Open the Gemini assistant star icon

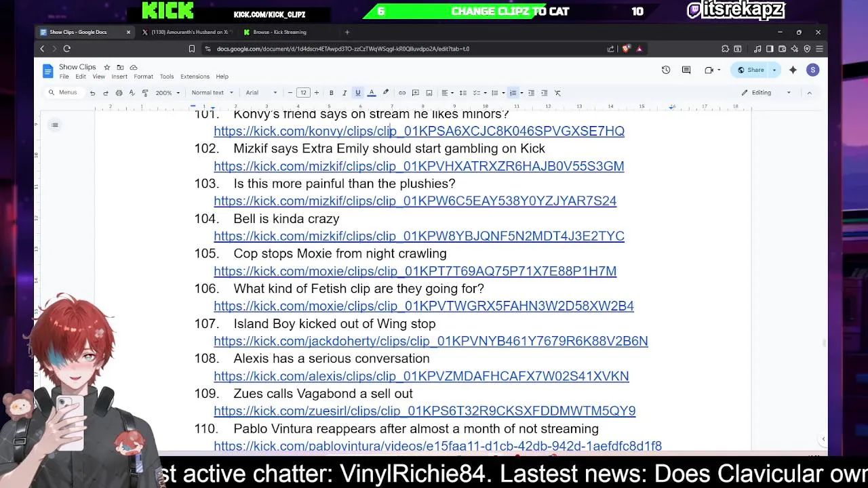793,70
